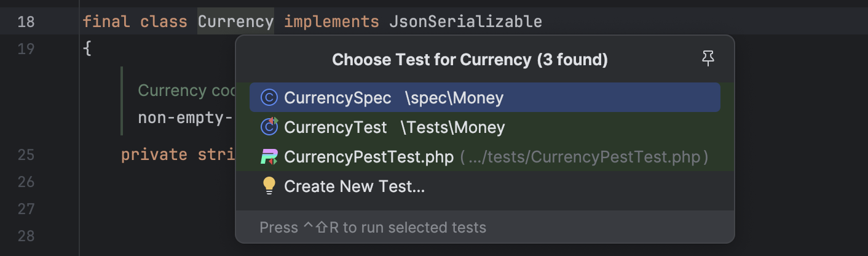The width and height of the screenshot is (868, 256).
Task: Click JsonSerializable interface name
Action: click(465, 22)
